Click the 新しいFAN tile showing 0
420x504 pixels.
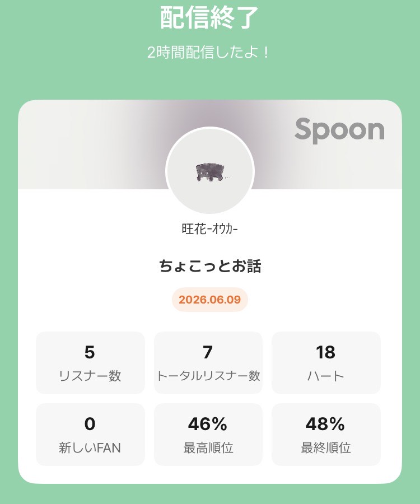[x=90, y=434]
